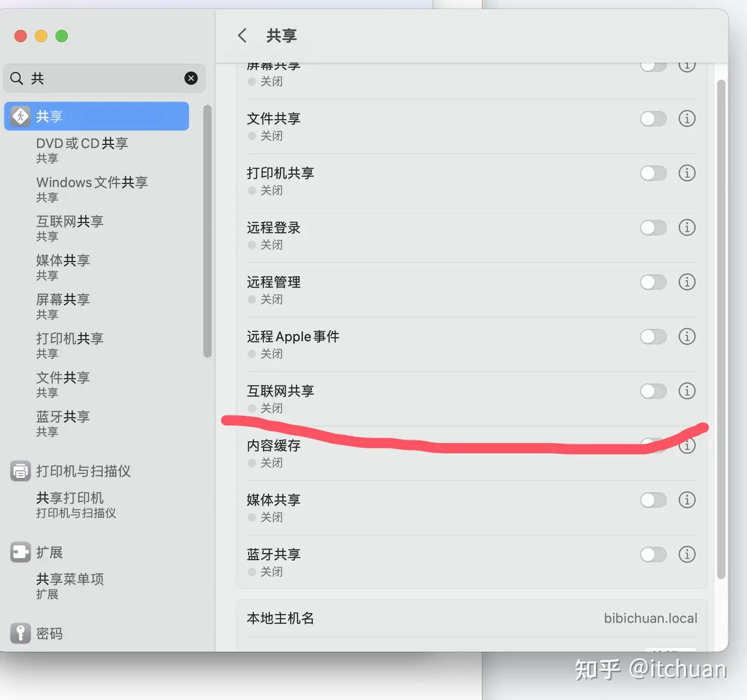The height and width of the screenshot is (700, 747).
Task: Turn on the 远程登录 switch
Action: (653, 228)
